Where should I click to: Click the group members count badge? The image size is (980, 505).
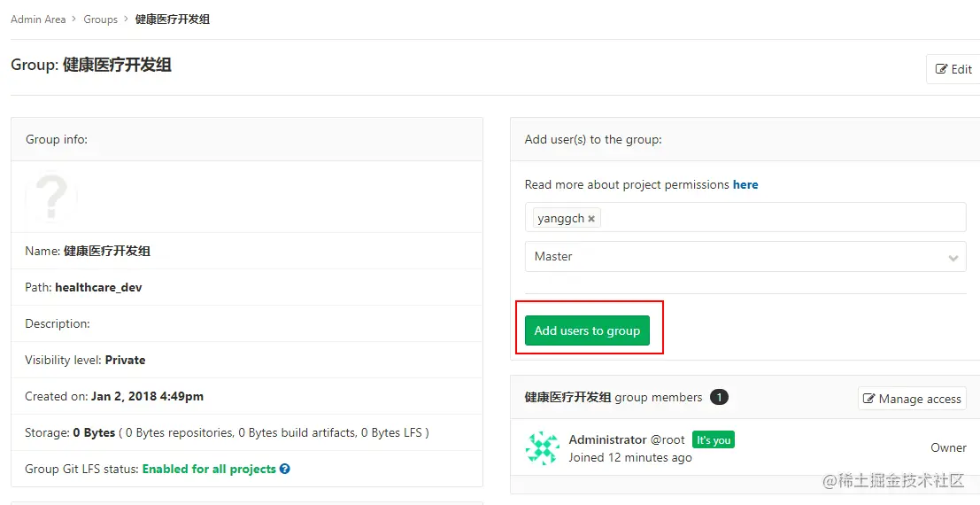[720, 398]
